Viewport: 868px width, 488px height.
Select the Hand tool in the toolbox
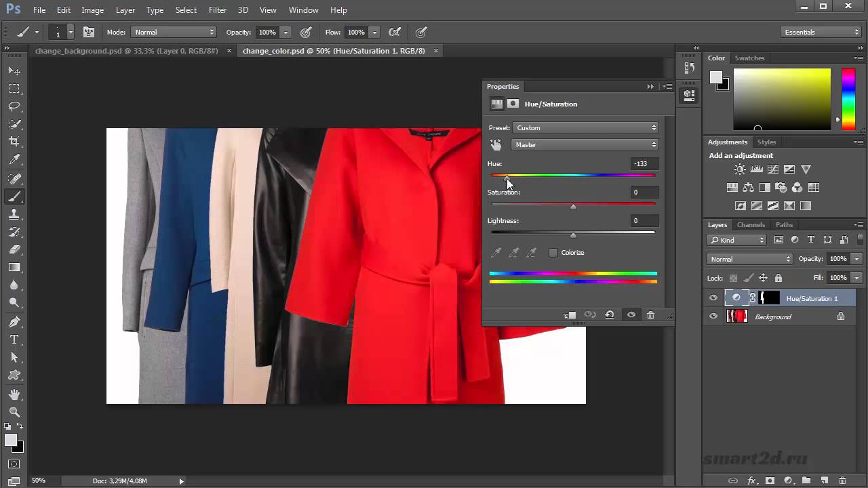tap(14, 394)
